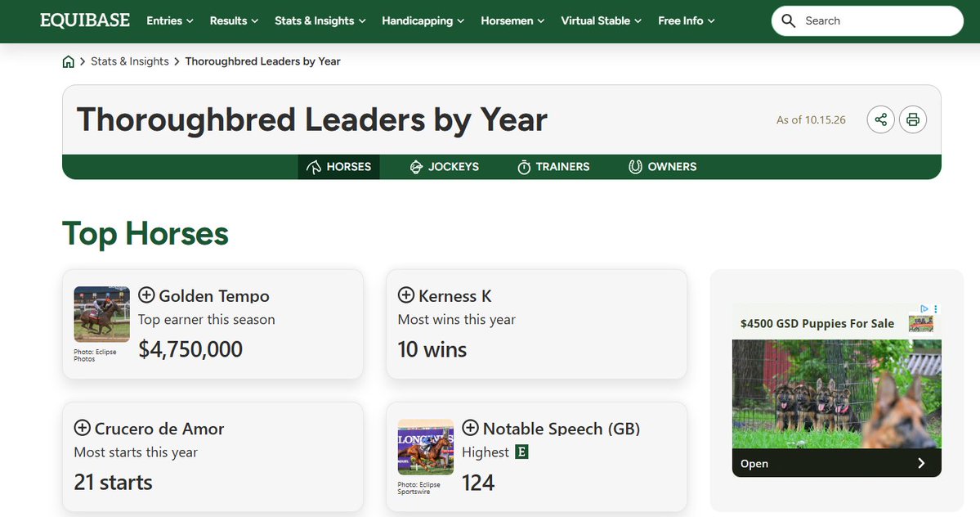Image resolution: width=980 pixels, height=517 pixels.
Task: Click the share icon button
Action: coord(880,119)
